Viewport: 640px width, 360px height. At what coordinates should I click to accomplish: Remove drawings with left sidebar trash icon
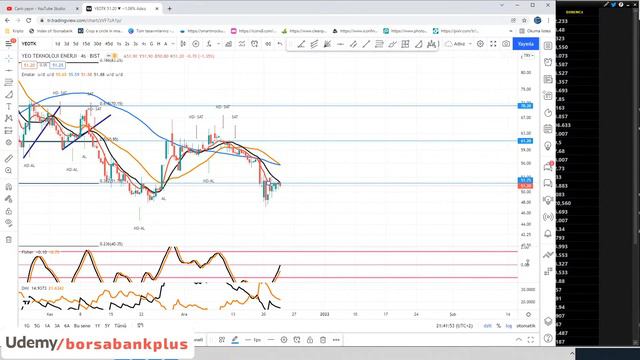[9, 240]
